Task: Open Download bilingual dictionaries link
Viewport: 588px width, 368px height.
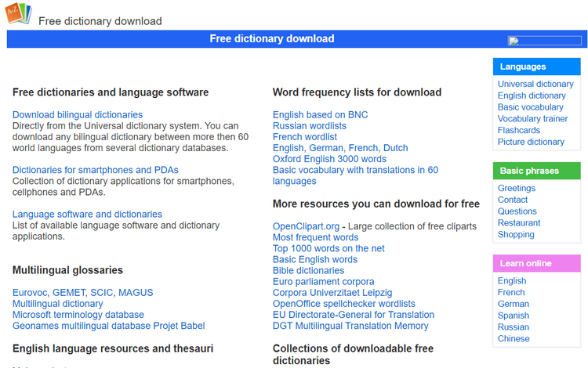Action: click(x=78, y=114)
